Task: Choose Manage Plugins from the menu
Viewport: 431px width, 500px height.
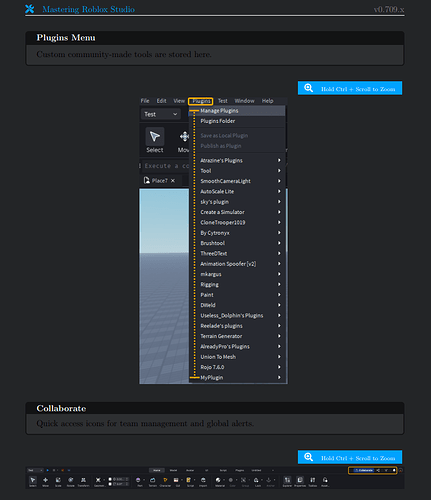Action: 237,111
